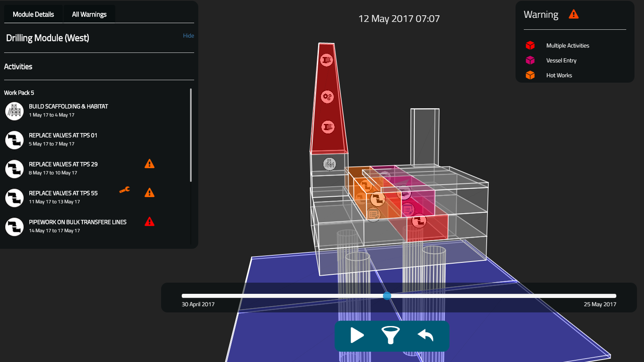Click the gears icon on the red tower
Viewport: 644px width, 362px height.
pyautogui.click(x=327, y=97)
